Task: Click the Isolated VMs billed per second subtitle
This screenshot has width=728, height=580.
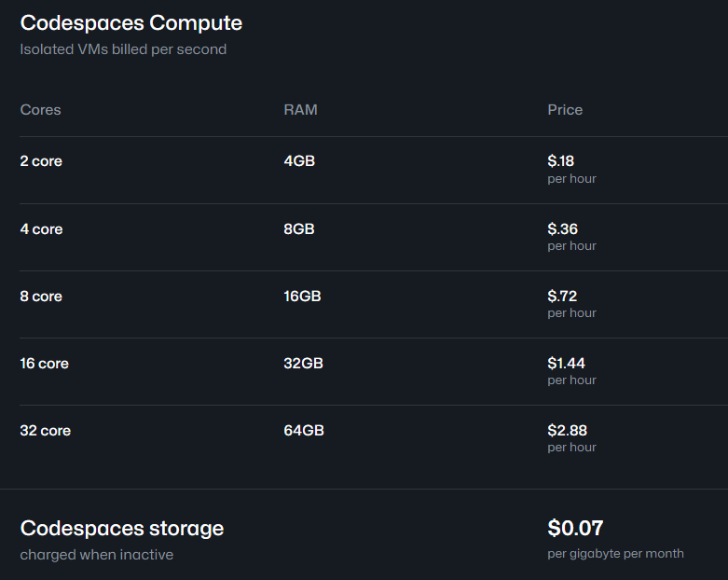Action: point(123,49)
